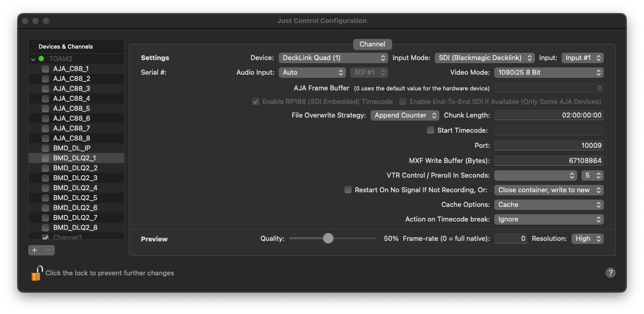Open the VTR Control dropdown

(535, 176)
